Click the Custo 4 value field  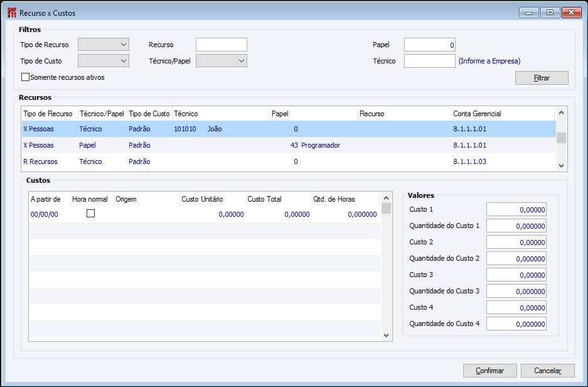click(516, 307)
